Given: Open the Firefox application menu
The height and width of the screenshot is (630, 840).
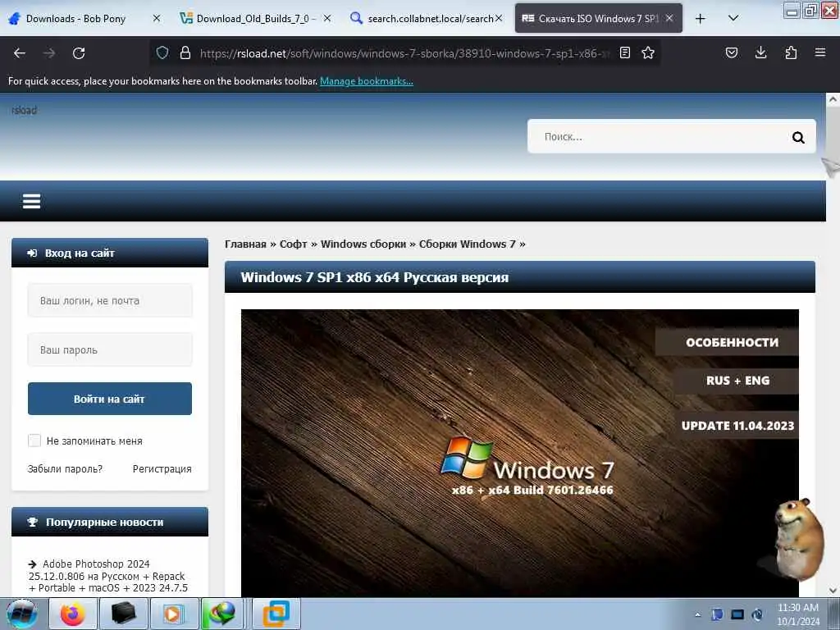Looking at the screenshot, I should point(820,52).
